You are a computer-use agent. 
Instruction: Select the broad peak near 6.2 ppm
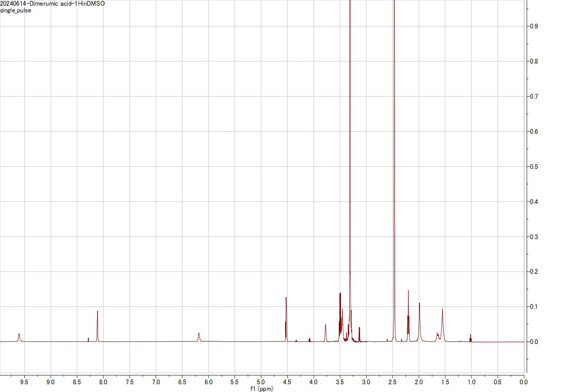tap(198, 336)
